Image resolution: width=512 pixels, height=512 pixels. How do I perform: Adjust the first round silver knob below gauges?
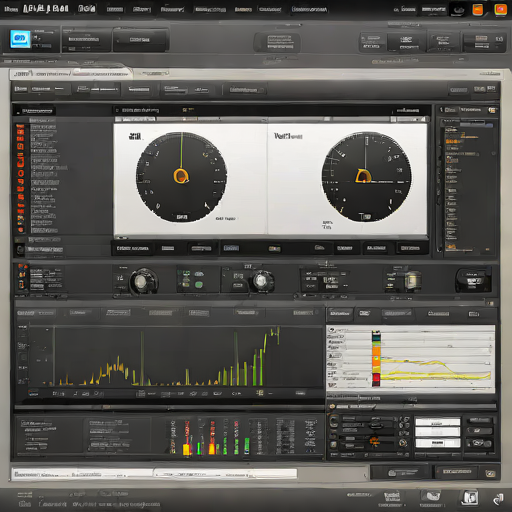[x=141, y=281]
